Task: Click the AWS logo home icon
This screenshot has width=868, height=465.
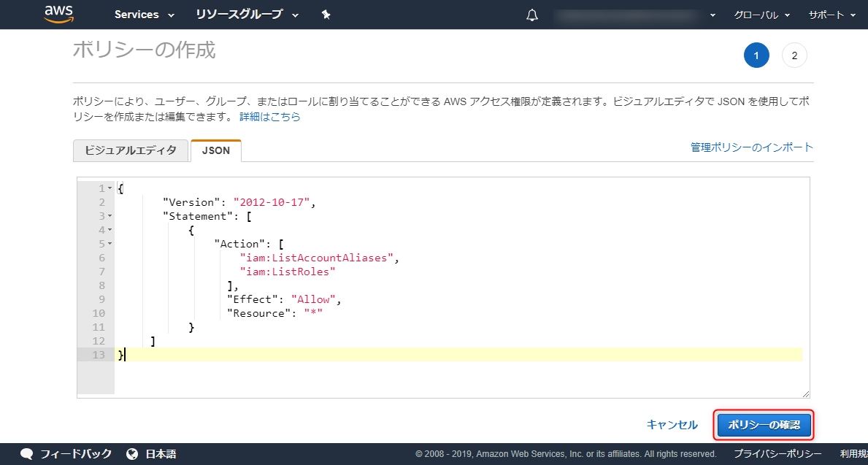Action: click(x=58, y=15)
